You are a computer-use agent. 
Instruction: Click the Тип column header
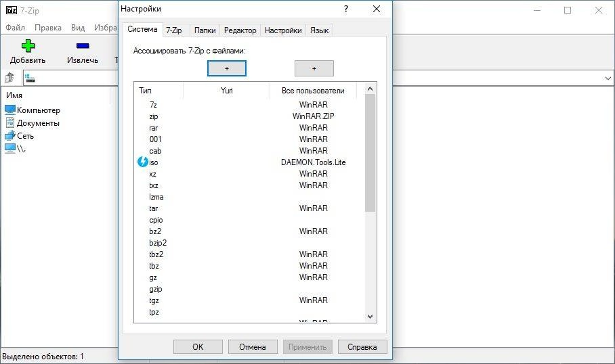158,91
